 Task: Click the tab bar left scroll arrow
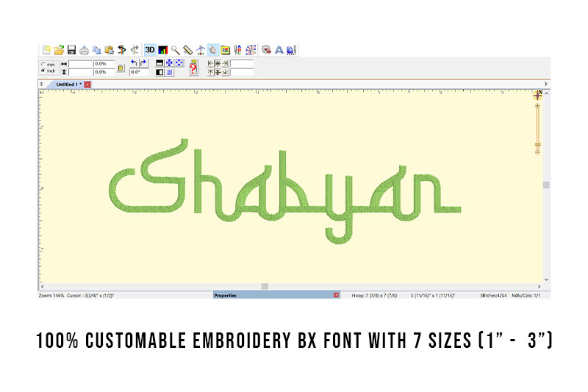pyautogui.click(x=41, y=84)
